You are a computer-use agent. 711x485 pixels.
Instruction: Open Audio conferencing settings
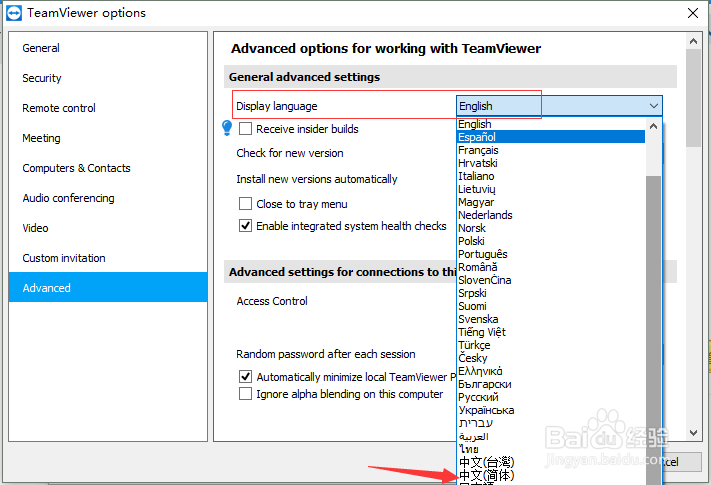pyautogui.click(x=107, y=198)
